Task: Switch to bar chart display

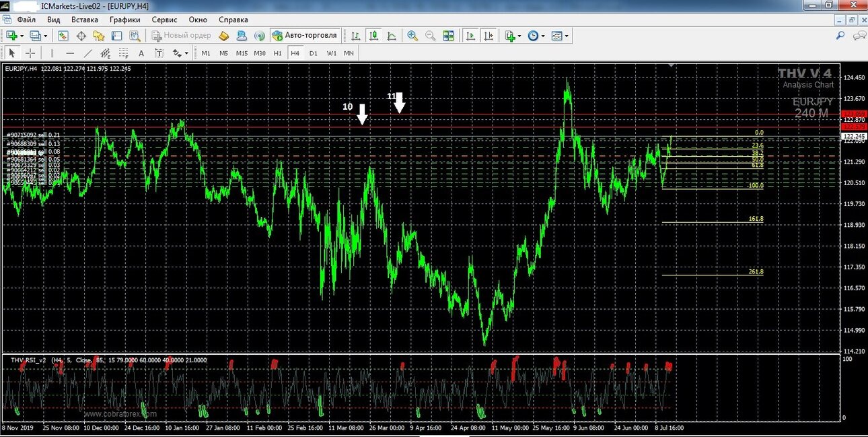Action: [356, 36]
